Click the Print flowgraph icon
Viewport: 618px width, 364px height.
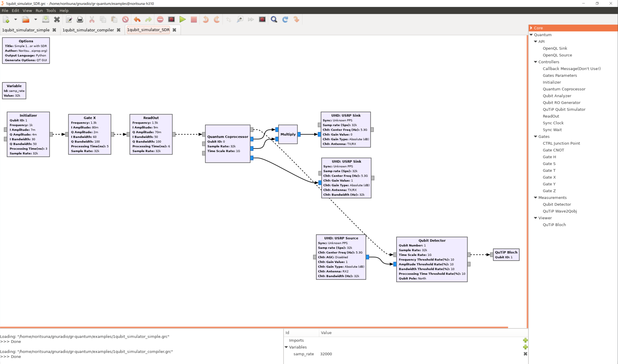tap(80, 19)
